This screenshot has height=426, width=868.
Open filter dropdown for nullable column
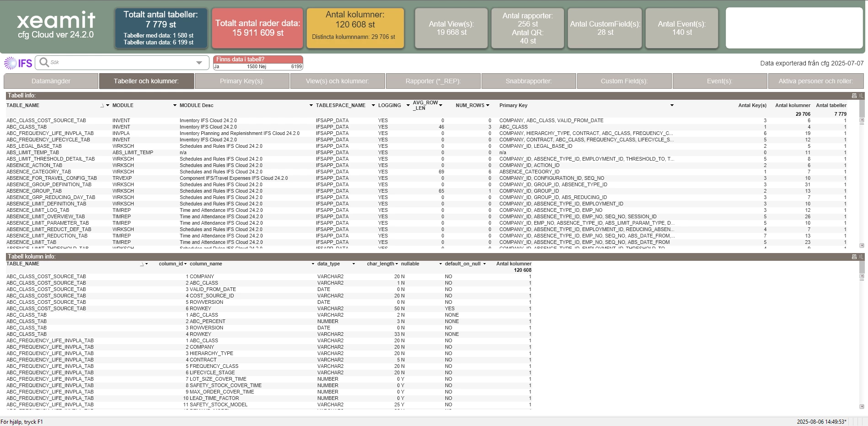pyautogui.click(x=440, y=264)
